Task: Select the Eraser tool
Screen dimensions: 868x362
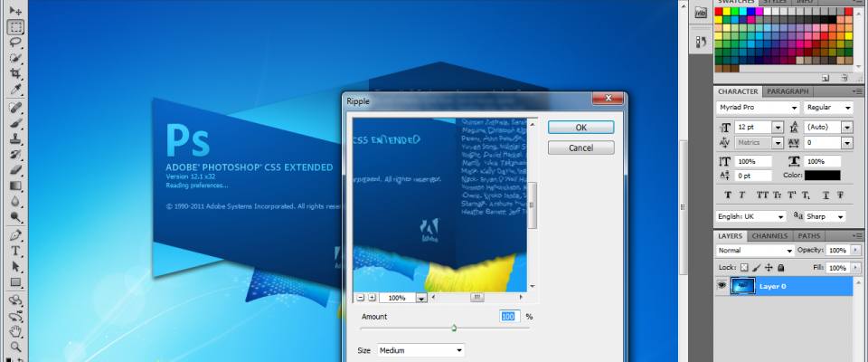Action: point(15,169)
